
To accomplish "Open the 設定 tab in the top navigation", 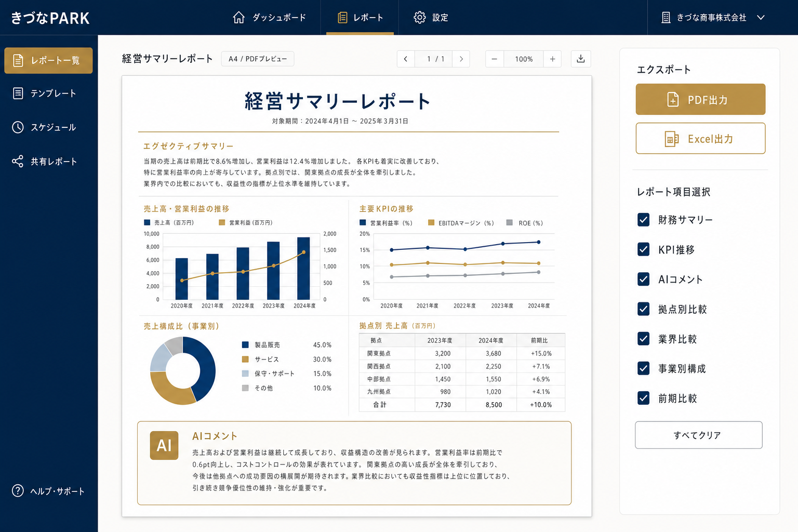I will click(x=431, y=18).
